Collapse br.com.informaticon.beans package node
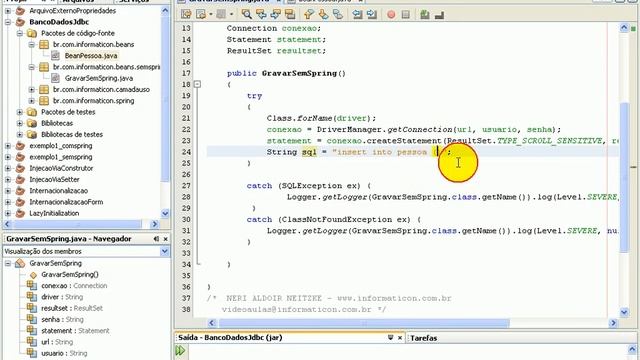Image resolution: width=640 pixels, height=360 pixels. tap(32, 44)
